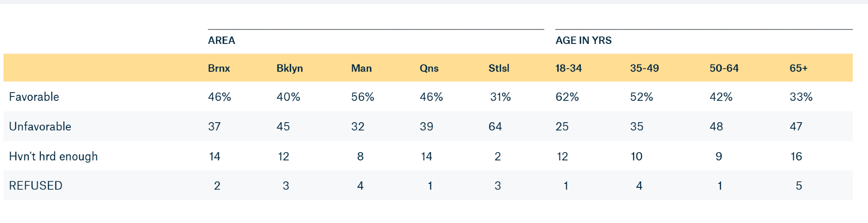
Task: Click the 48 Unfavorable value for 50-64
Action: click(716, 126)
